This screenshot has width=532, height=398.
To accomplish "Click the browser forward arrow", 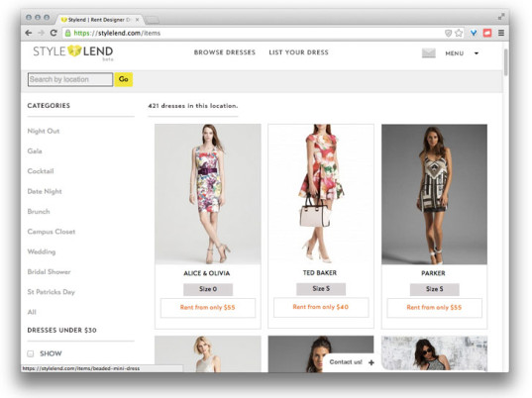I will pos(41,33).
